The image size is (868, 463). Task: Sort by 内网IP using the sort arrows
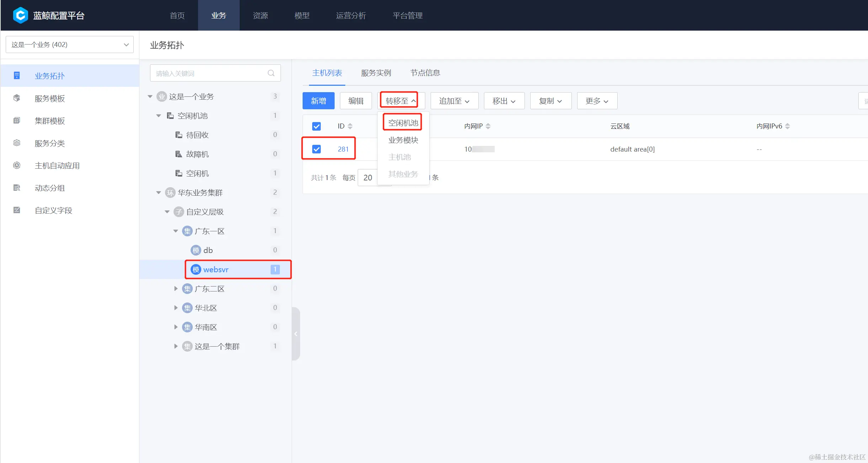488,126
